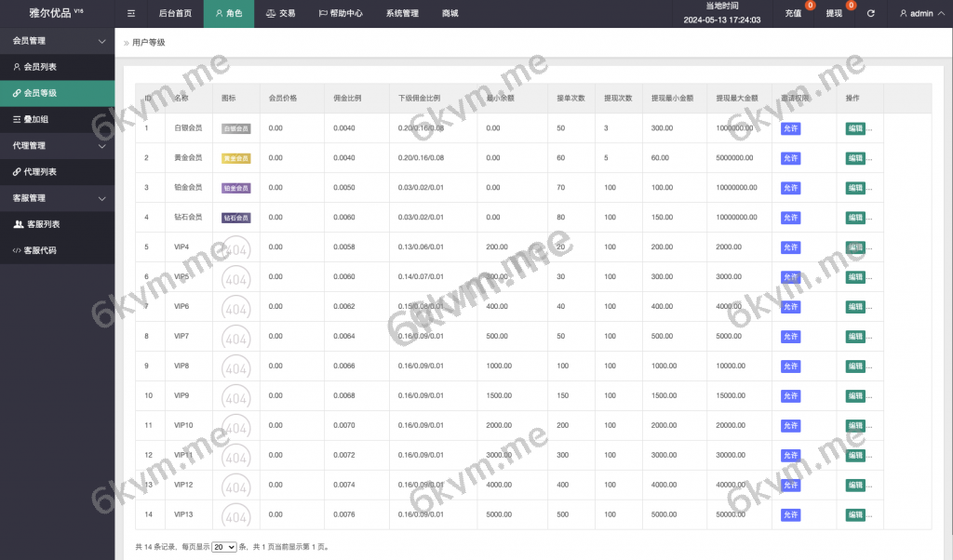953x560 pixels.
Task: Open the 充值 recharge notifications
Action: [x=793, y=14]
